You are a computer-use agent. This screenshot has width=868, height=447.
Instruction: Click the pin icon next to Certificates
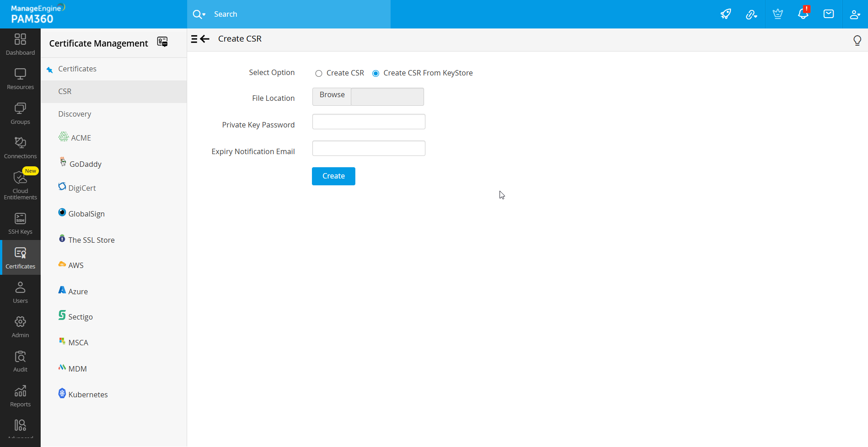click(50, 70)
